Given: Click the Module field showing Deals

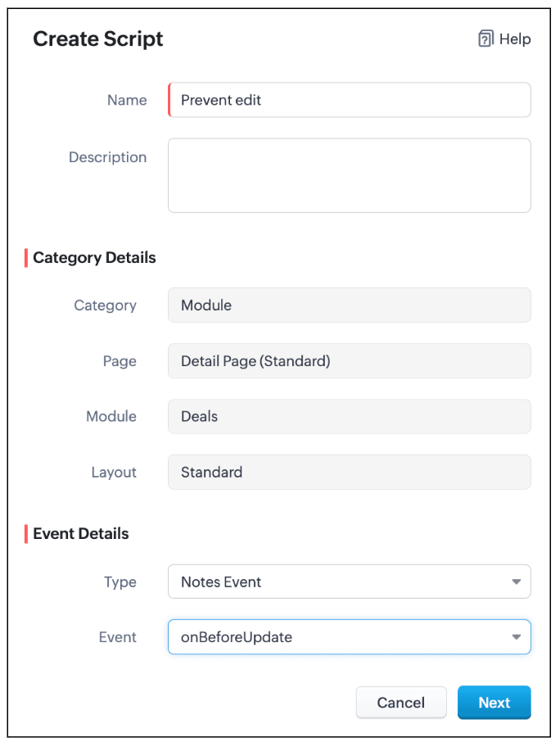Looking at the screenshot, I should point(350,416).
